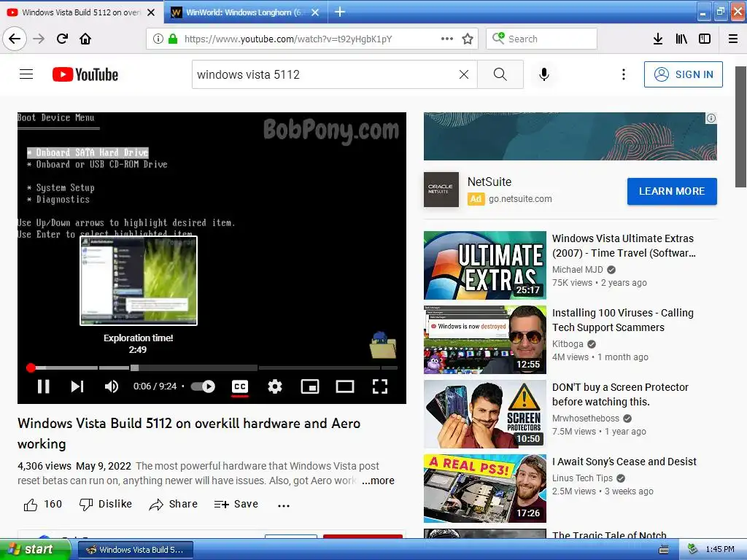
Task: Show site information icon in address bar
Action: [x=158, y=39]
